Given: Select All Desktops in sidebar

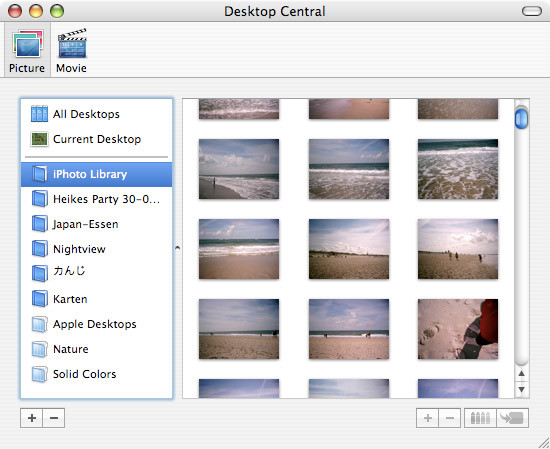Looking at the screenshot, I should 96,114.
